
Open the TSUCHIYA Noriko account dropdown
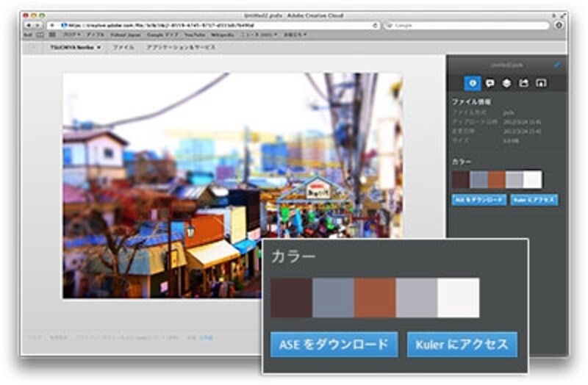76,48
